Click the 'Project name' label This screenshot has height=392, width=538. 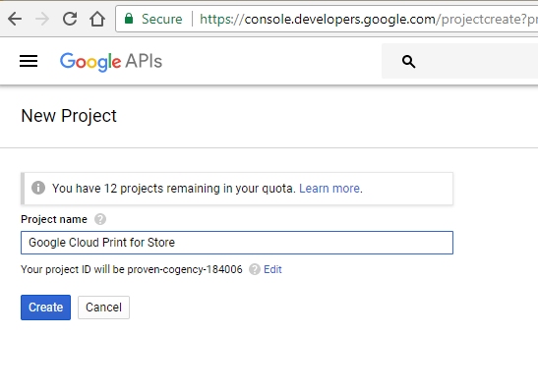pos(54,219)
